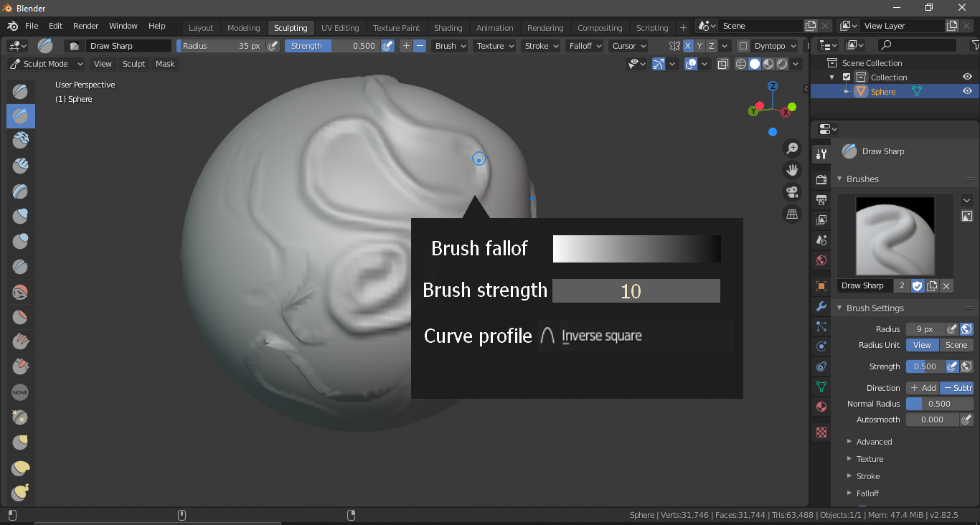Open the Mask menu in the viewport header
The image size is (980, 525).
[x=165, y=64]
